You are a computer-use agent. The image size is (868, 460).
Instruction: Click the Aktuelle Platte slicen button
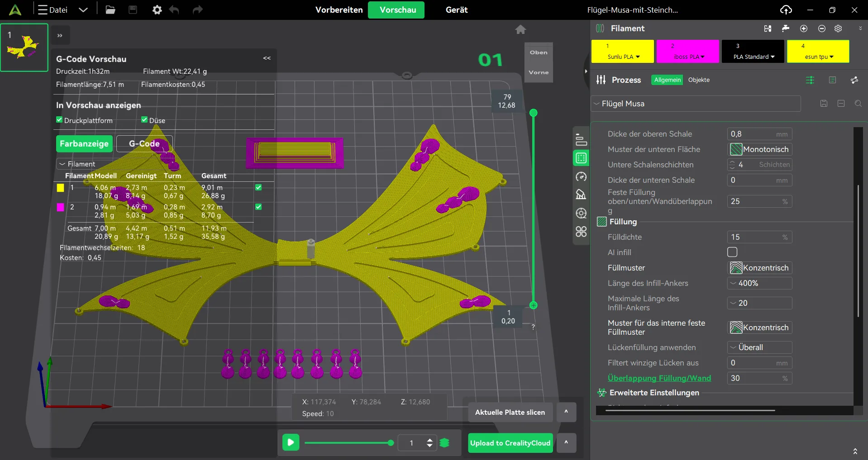(x=510, y=412)
